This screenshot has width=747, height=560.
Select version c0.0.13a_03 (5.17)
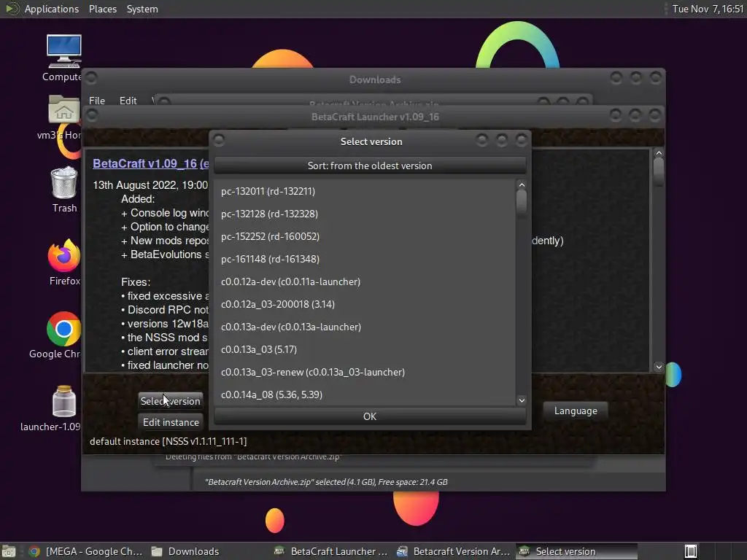point(365,349)
